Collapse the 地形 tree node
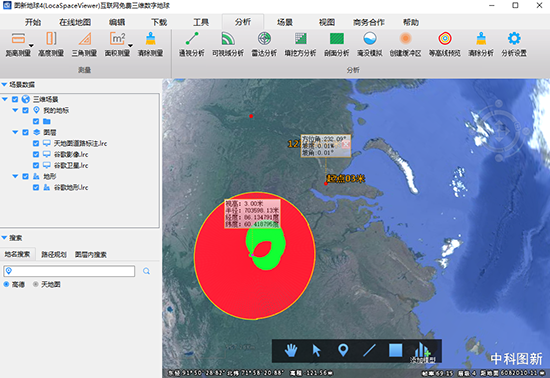 (15, 176)
